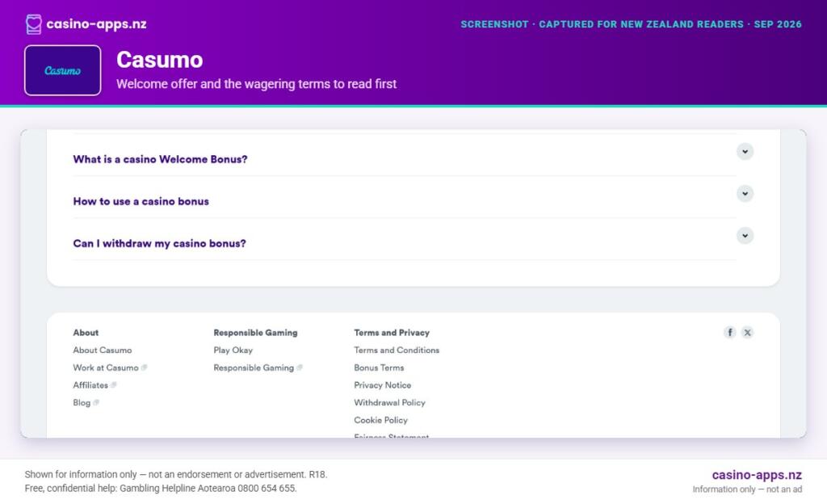Open the question 'Can I withdraw my casino bonus?'
Viewport: 827px width, 504px height.
[x=159, y=244]
